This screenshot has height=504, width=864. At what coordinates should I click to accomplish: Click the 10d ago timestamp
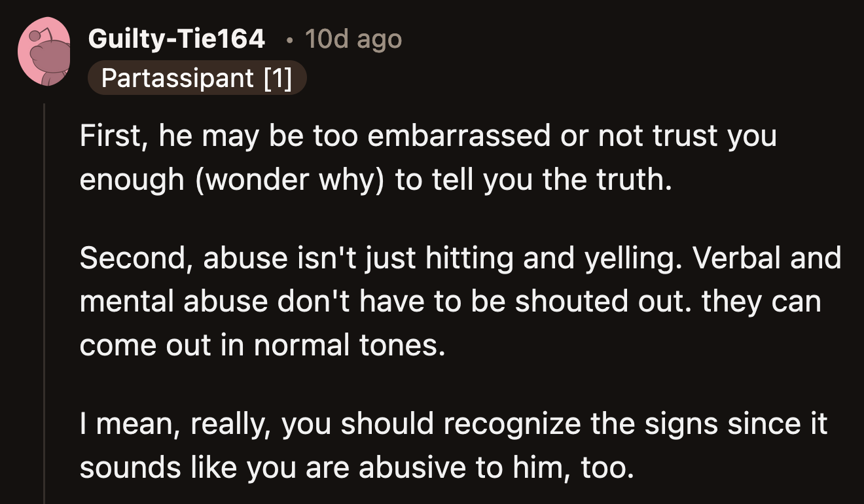[x=352, y=38]
